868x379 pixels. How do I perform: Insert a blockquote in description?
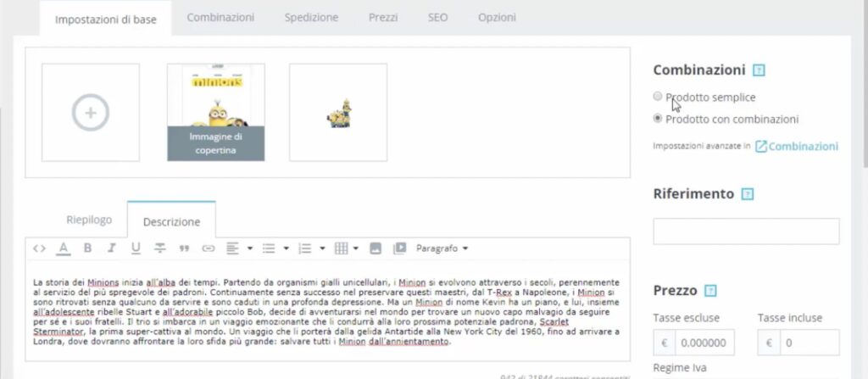(183, 248)
